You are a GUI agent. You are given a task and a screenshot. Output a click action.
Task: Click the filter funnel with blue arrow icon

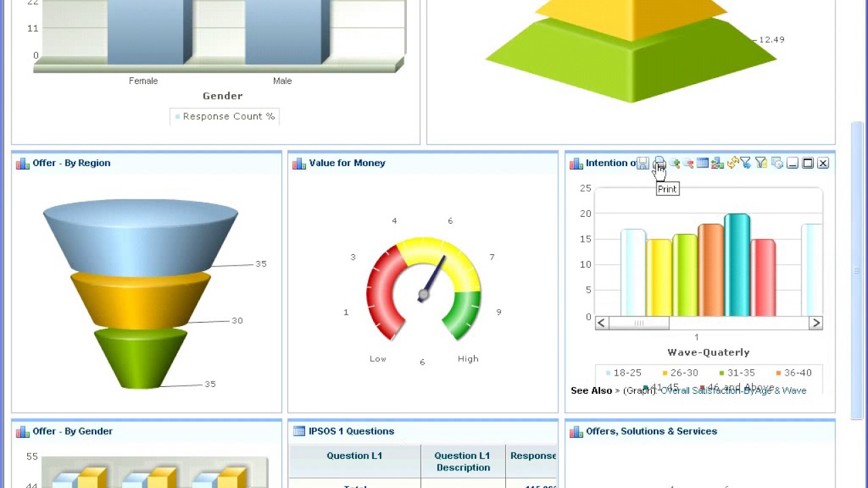tap(746, 163)
